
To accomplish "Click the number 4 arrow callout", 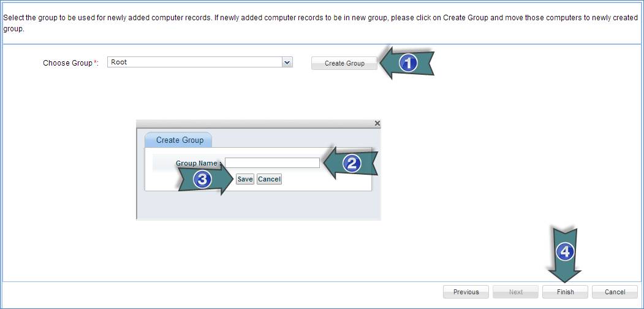I will pyautogui.click(x=565, y=251).
